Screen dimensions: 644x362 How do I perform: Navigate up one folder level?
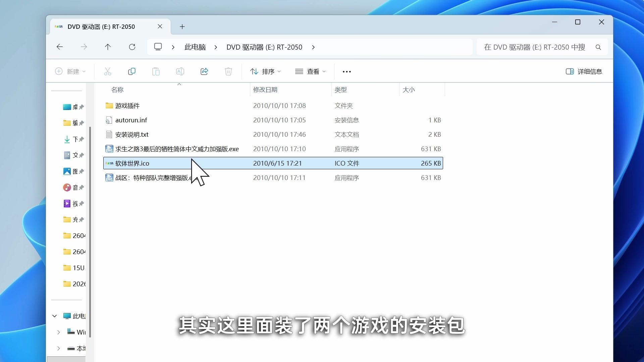(x=108, y=47)
